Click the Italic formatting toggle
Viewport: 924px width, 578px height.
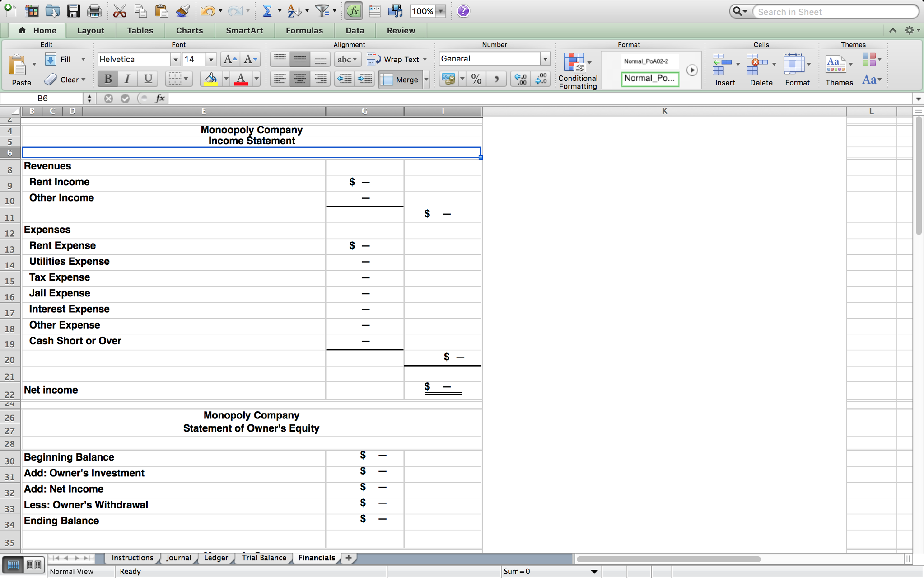click(x=128, y=79)
